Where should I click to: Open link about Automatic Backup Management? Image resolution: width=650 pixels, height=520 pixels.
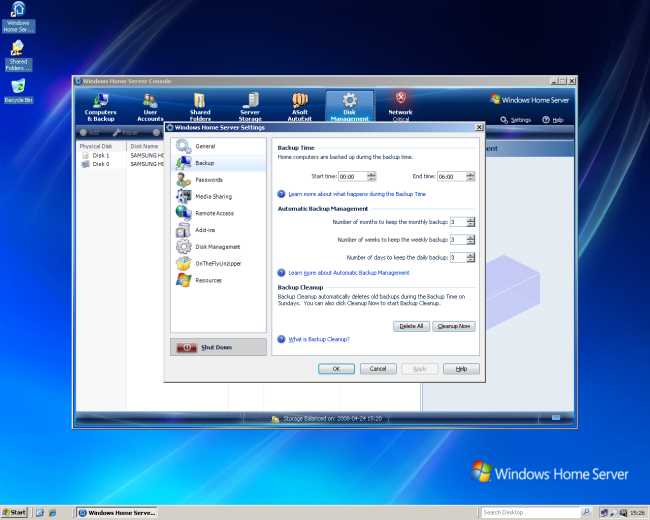[349, 273]
